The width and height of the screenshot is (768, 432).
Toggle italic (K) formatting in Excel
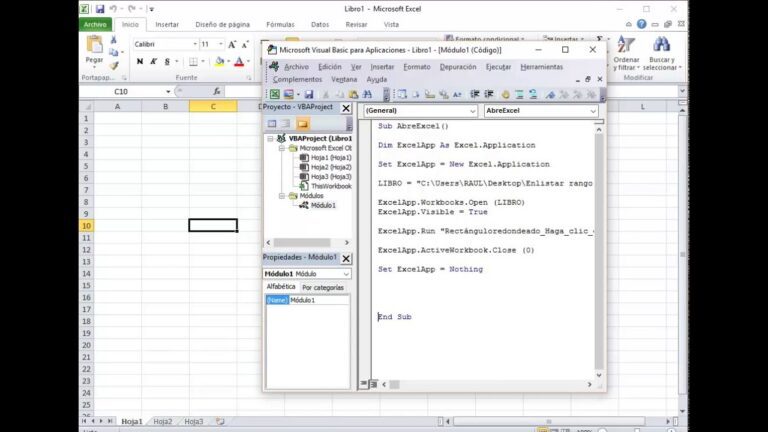point(153,61)
